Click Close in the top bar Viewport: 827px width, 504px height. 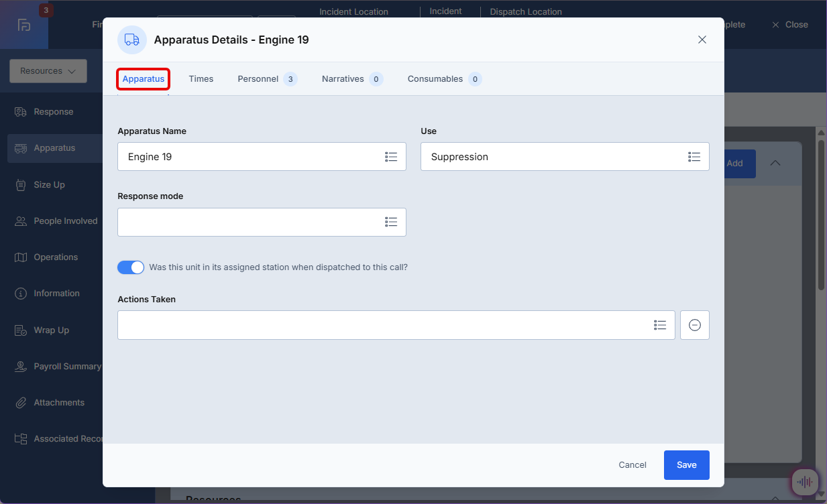(790, 25)
